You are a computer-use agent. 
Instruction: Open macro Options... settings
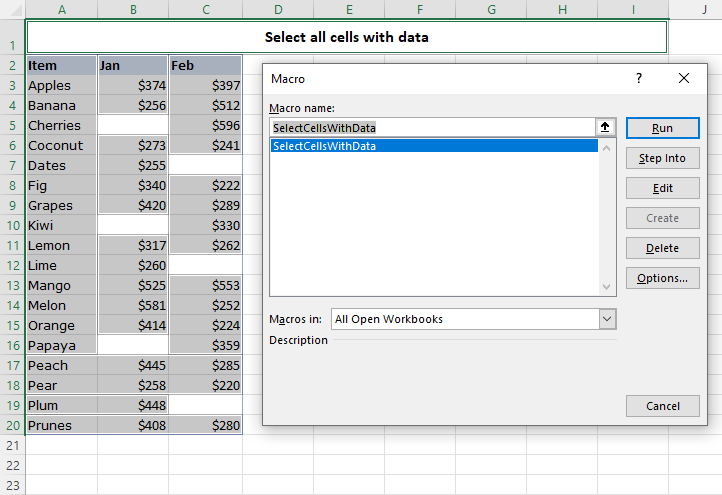click(x=661, y=278)
